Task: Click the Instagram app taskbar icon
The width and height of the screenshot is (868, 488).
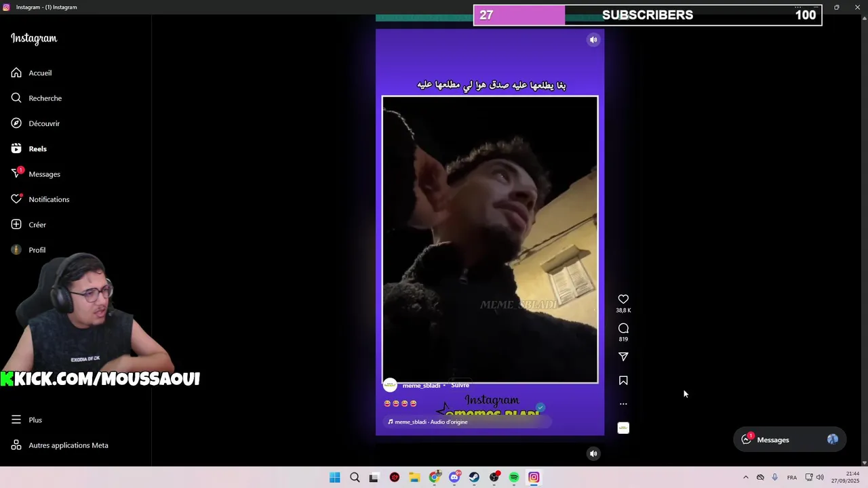Action: [534, 477]
